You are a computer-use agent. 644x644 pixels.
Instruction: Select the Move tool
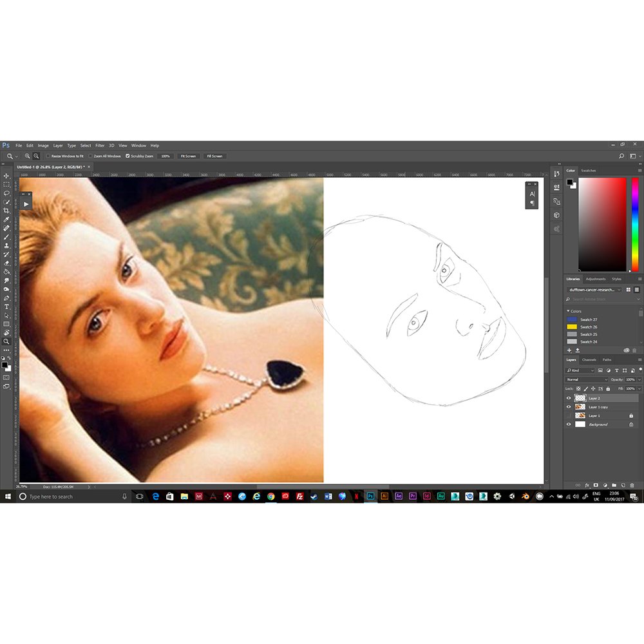6,176
